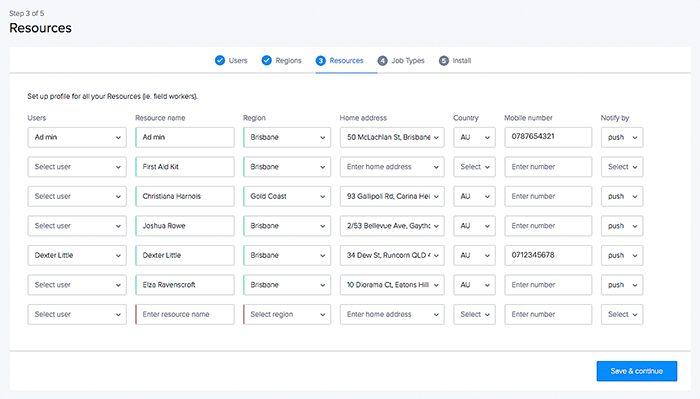Select the Resources step tab
The height and width of the screenshot is (399, 700).
[x=340, y=60]
